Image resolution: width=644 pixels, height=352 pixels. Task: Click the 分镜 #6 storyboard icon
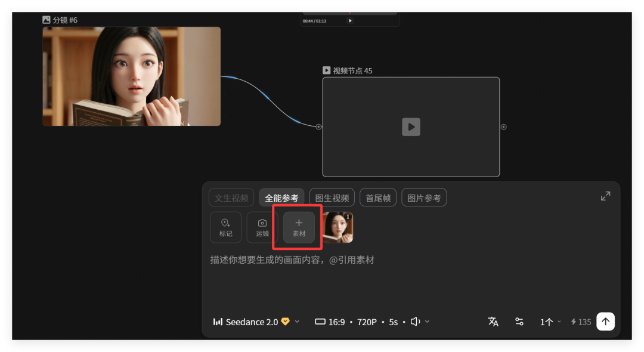click(46, 20)
